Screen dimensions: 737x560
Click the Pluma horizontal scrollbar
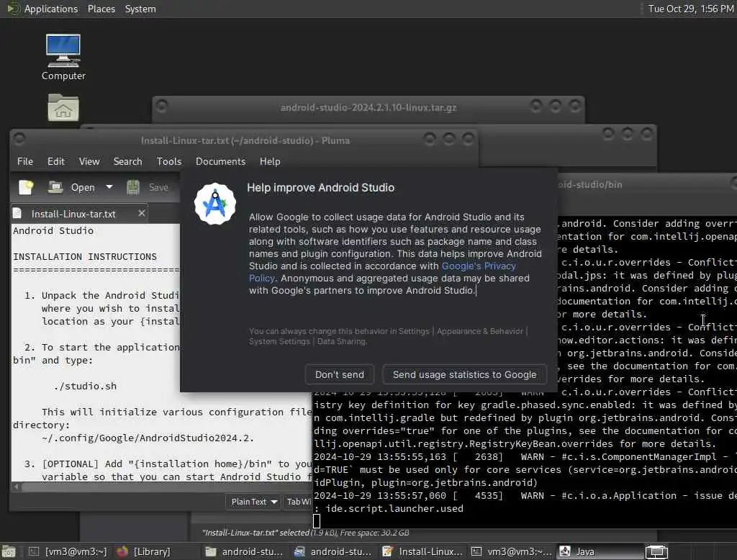165,487
